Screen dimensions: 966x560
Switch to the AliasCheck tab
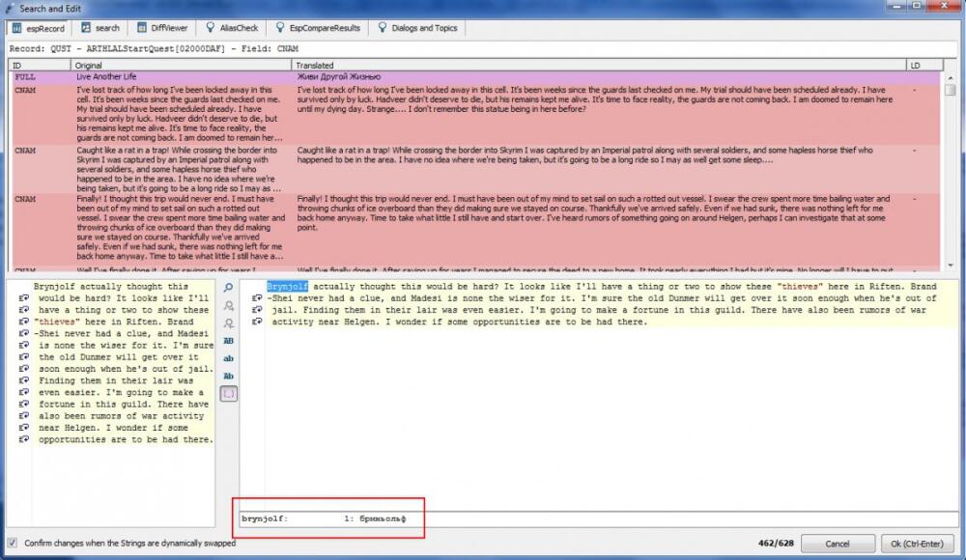click(232, 28)
